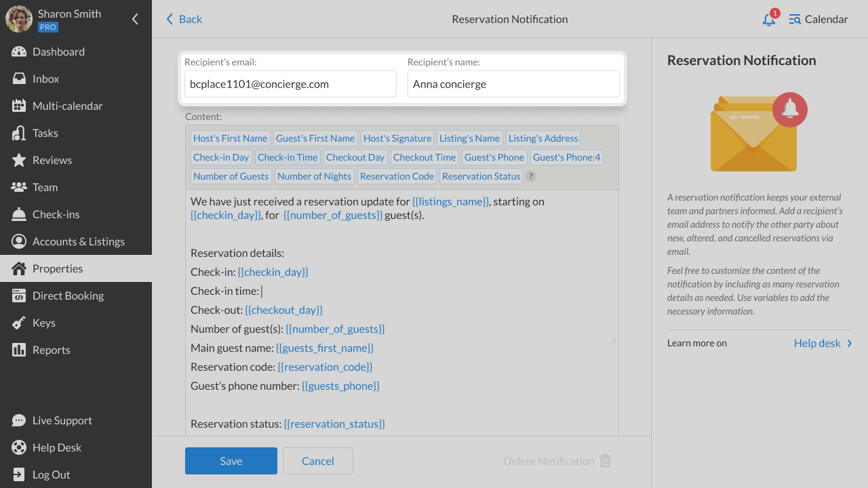
Task: Click the Delete Notification text button
Action: [549, 461]
